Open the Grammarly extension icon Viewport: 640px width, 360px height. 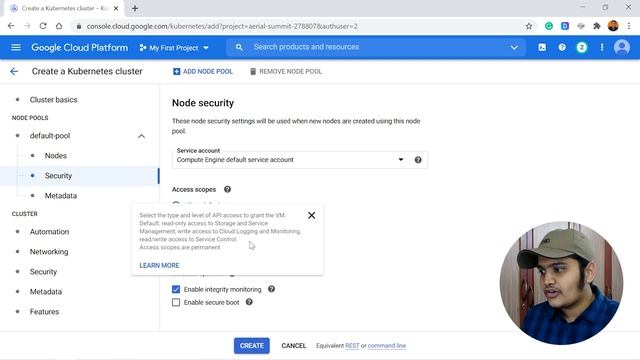tap(549, 26)
